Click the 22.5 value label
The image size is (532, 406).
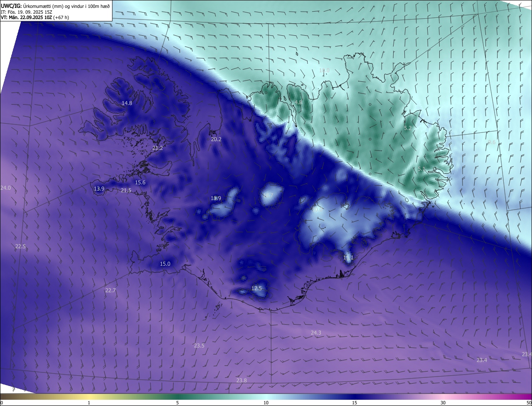[x=20, y=246]
